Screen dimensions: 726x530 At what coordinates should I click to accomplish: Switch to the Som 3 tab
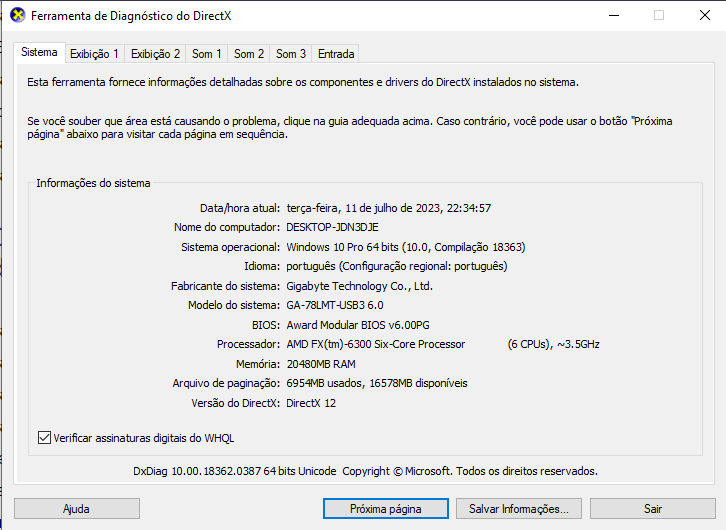pyautogui.click(x=291, y=54)
